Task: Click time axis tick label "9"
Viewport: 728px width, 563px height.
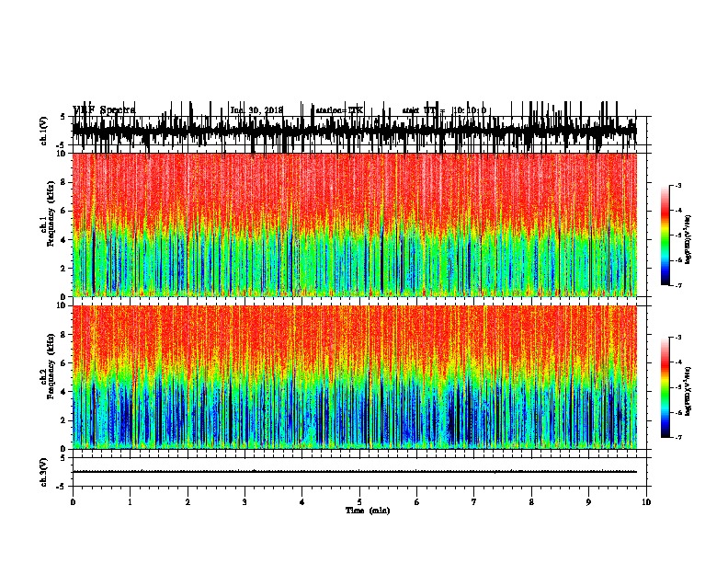Action: pos(588,502)
